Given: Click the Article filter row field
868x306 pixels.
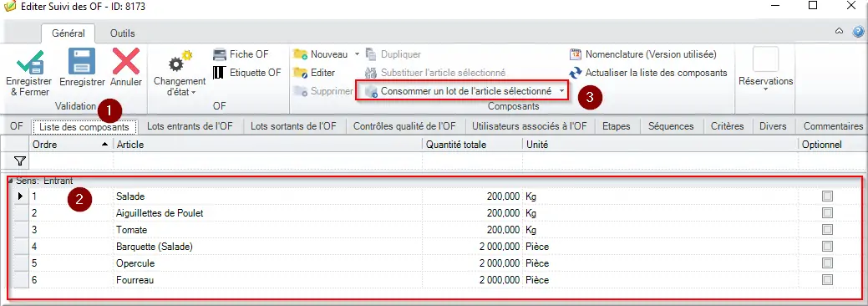Looking at the screenshot, I should point(267,161).
